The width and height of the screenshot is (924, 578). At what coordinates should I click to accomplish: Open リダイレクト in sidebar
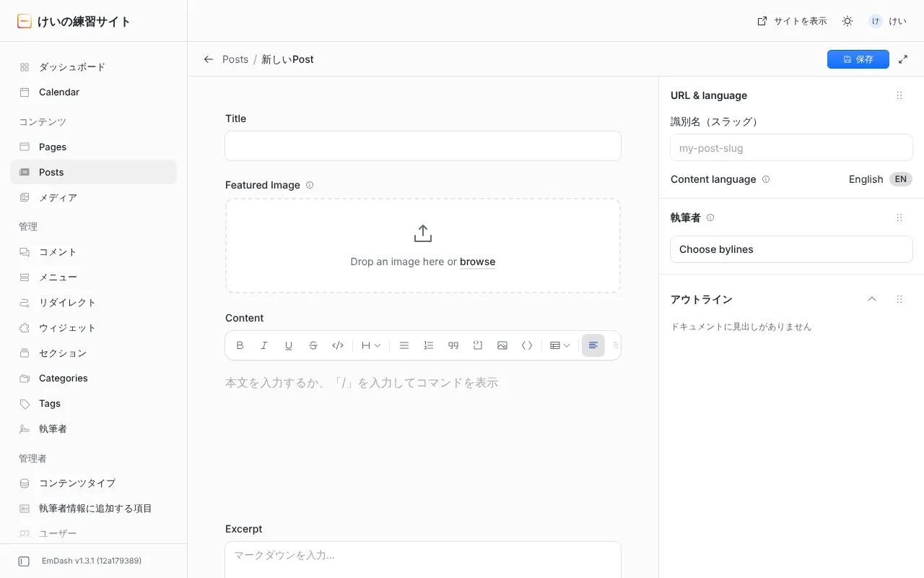[x=94, y=303]
